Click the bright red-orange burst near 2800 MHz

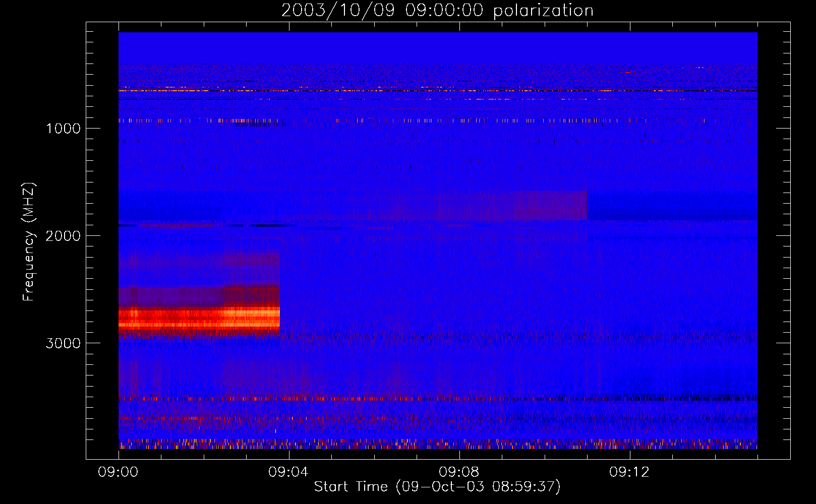(199, 319)
